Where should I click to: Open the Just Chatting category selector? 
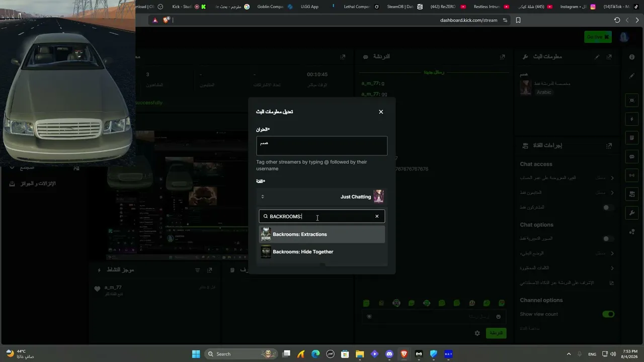322,197
